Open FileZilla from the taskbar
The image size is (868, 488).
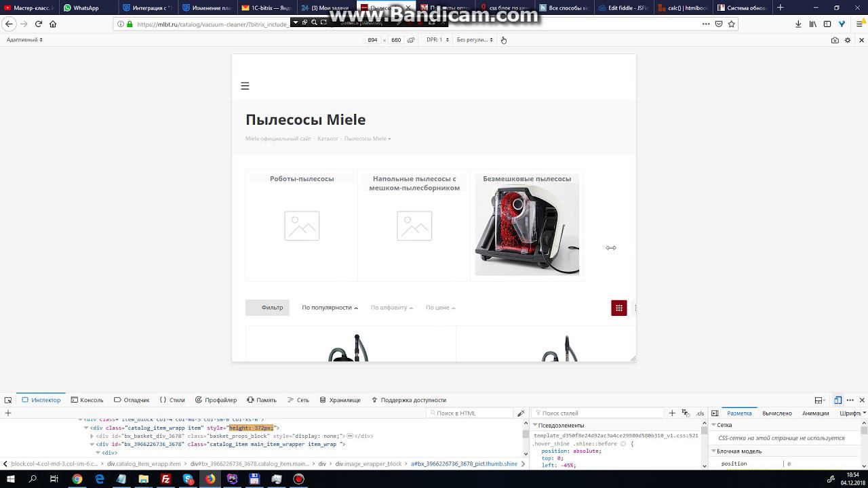[166, 479]
